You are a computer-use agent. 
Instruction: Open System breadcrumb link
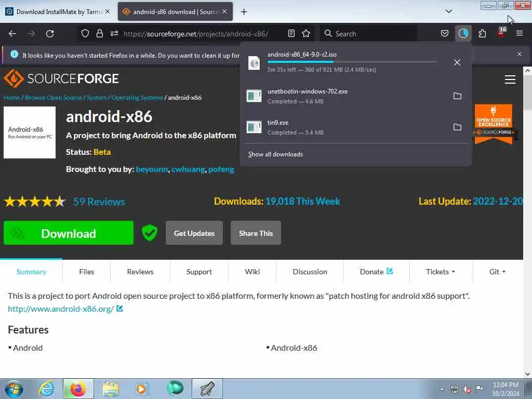click(97, 98)
